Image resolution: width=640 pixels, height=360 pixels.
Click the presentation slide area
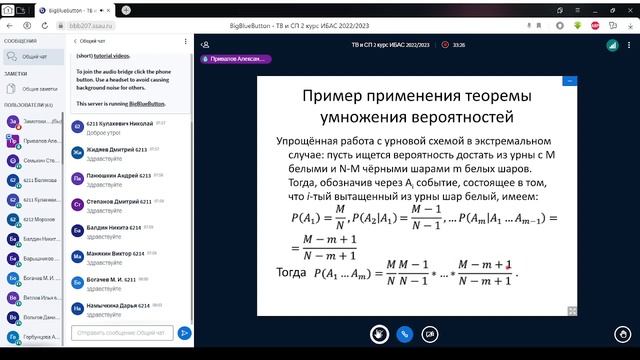417,196
